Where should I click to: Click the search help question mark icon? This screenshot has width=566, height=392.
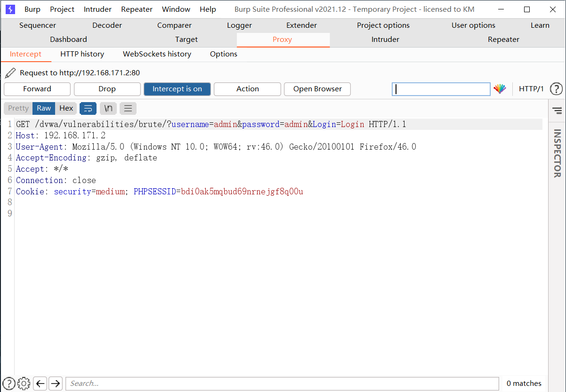pos(9,384)
